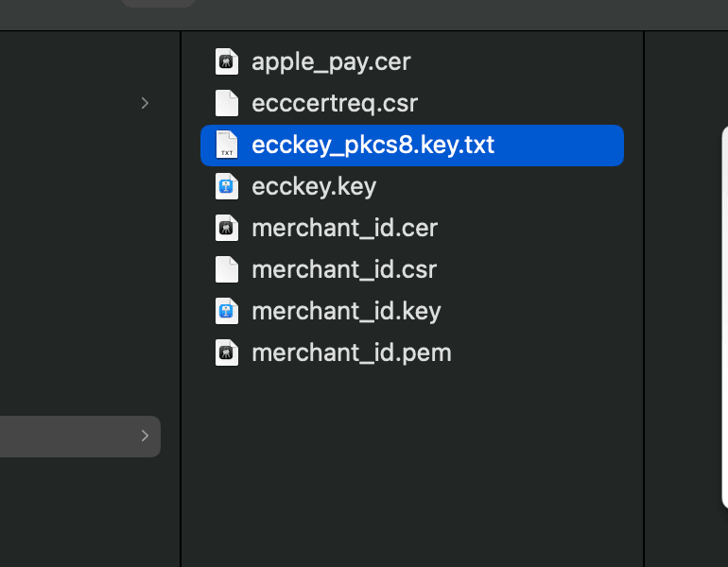Select the ecccertreq.csr file name

pos(335,103)
